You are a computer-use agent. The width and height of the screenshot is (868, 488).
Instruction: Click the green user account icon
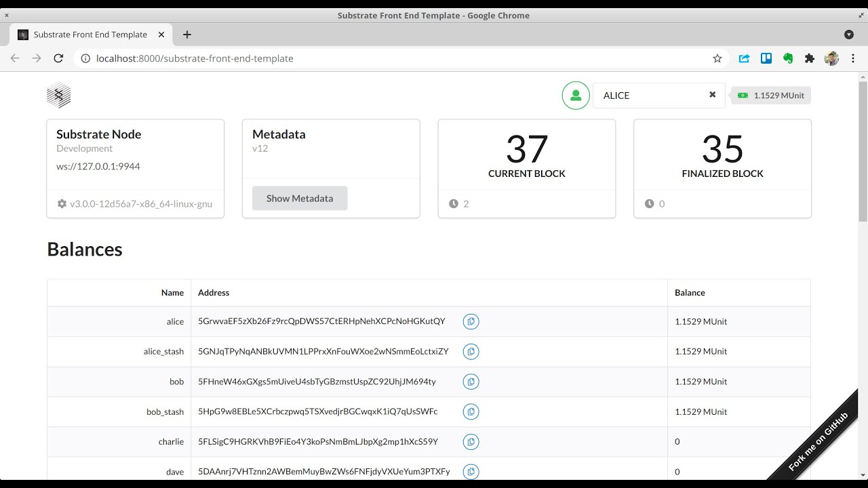[x=576, y=96]
